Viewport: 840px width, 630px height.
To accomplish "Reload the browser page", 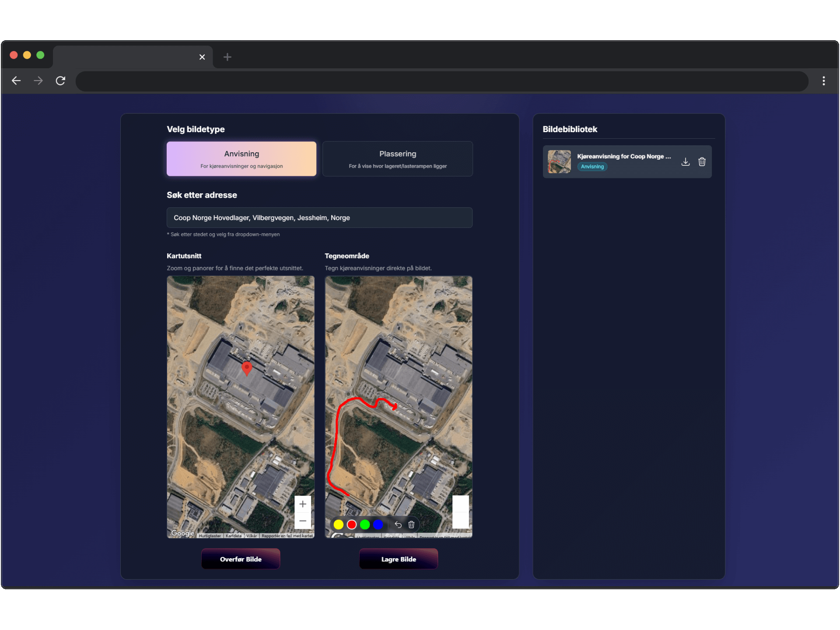I will click(60, 80).
